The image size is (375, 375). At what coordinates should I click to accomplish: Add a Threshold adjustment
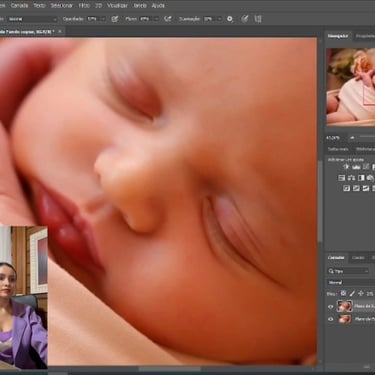click(366, 188)
